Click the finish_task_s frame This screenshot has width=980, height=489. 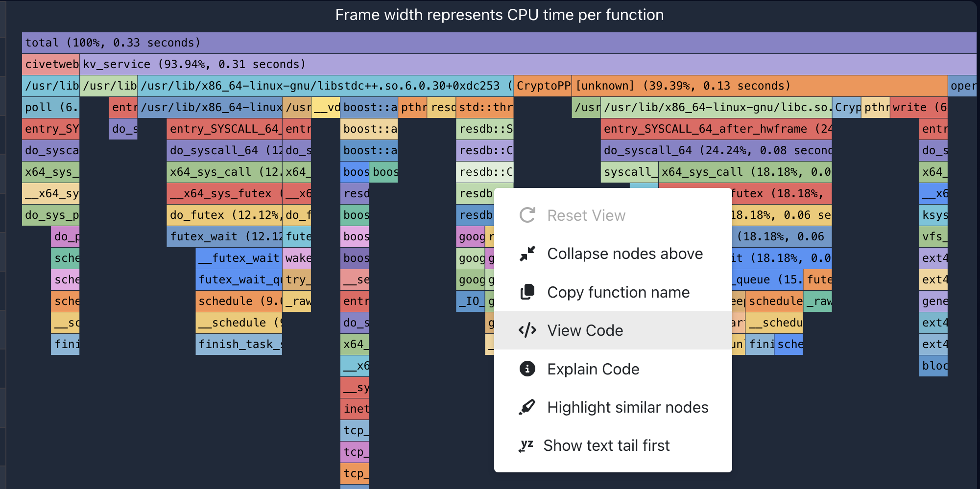click(x=239, y=344)
